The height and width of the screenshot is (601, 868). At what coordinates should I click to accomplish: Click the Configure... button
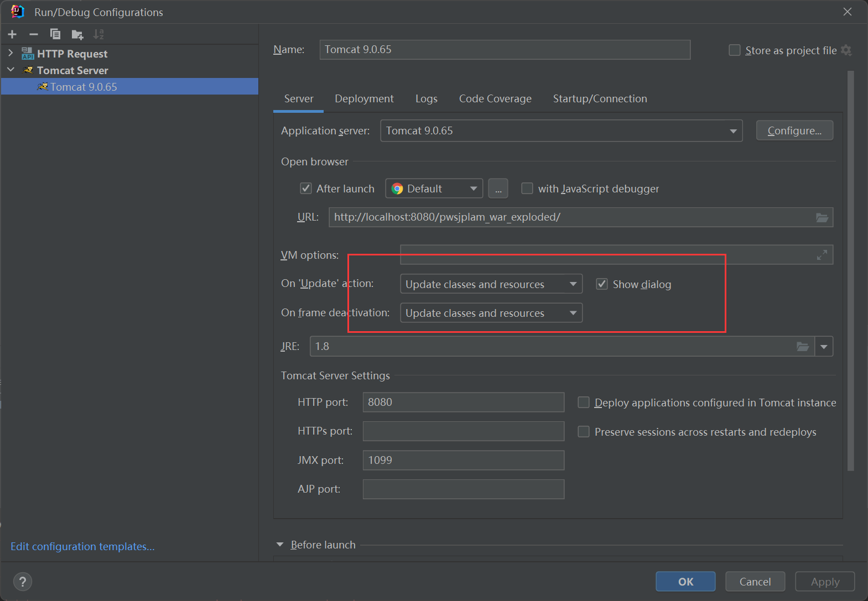pyautogui.click(x=794, y=130)
